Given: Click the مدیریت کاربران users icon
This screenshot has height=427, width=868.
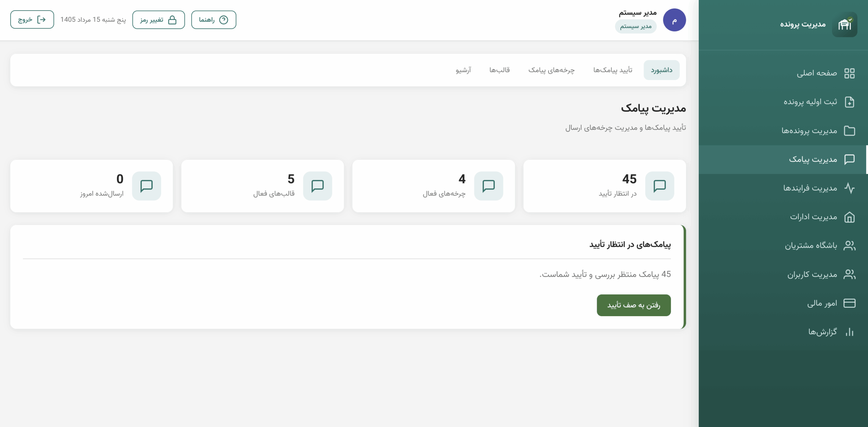Looking at the screenshot, I should (849, 274).
